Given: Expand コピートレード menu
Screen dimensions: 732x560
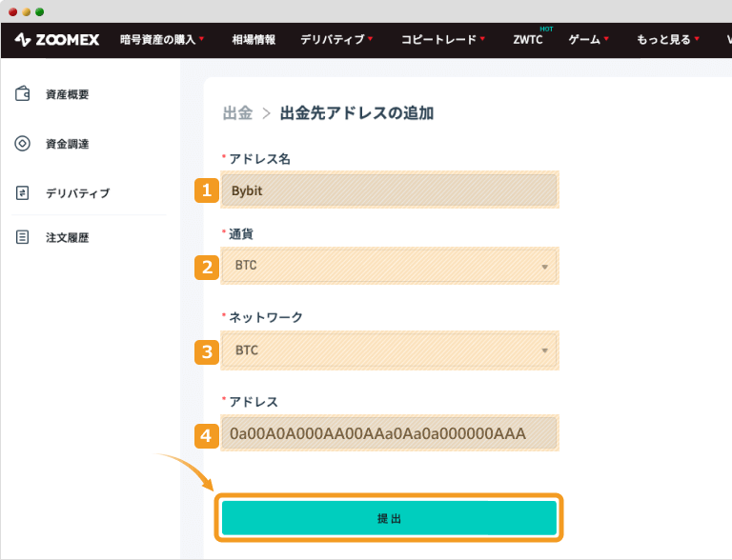Looking at the screenshot, I should 443,40.
